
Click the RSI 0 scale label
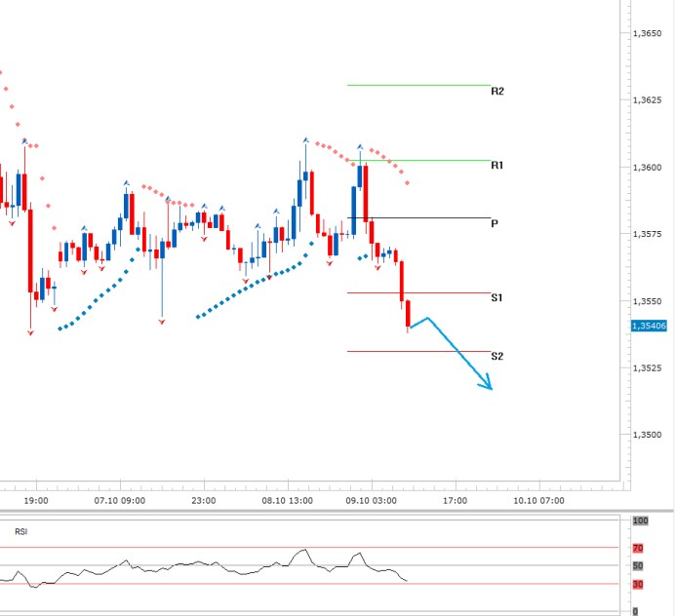(635, 611)
